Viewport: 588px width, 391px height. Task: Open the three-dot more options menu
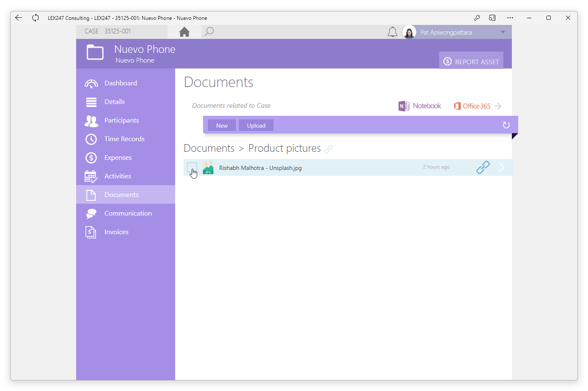(x=510, y=18)
